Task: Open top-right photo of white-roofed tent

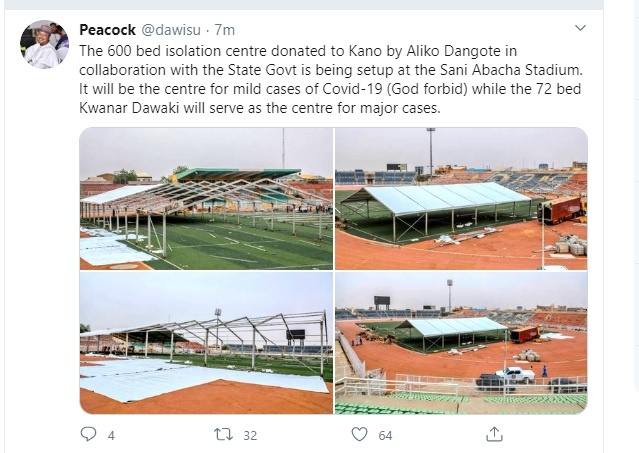Action: 461,198
